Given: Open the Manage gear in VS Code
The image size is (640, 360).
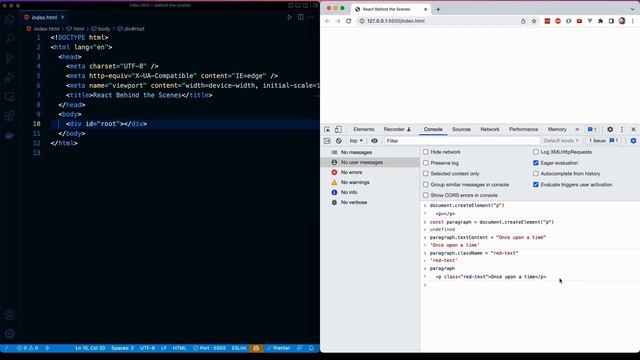Looking at the screenshot, I should pyautogui.click(x=9, y=334).
